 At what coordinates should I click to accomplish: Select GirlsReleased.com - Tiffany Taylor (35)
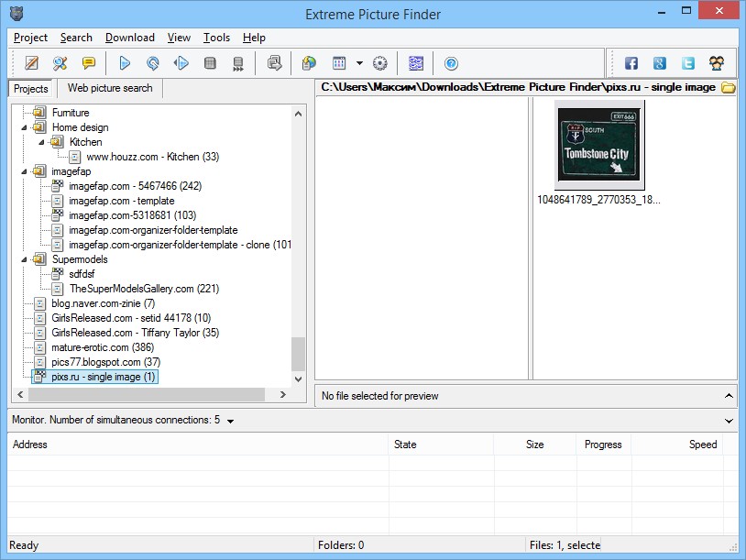coord(135,333)
